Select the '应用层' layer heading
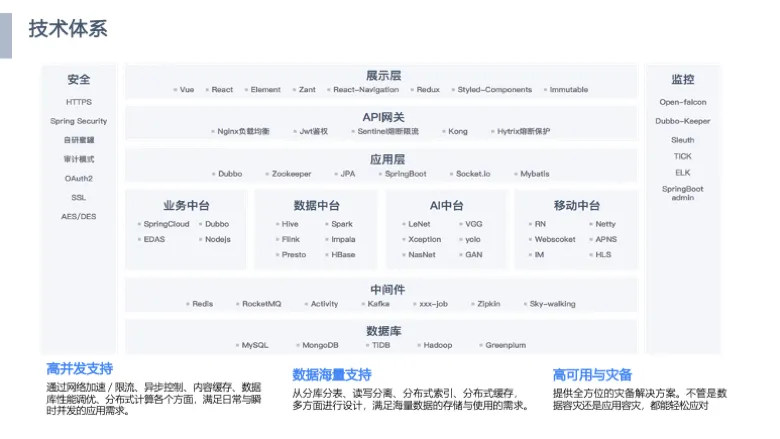The image size is (780, 439). point(387,160)
